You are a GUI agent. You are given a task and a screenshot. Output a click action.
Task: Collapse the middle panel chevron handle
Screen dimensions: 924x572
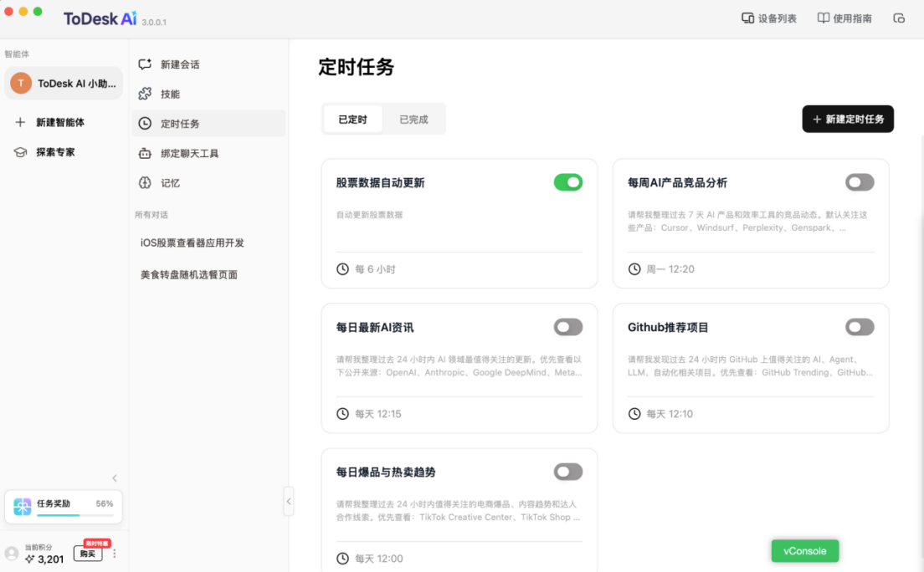pyautogui.click(x=289, y=501)
